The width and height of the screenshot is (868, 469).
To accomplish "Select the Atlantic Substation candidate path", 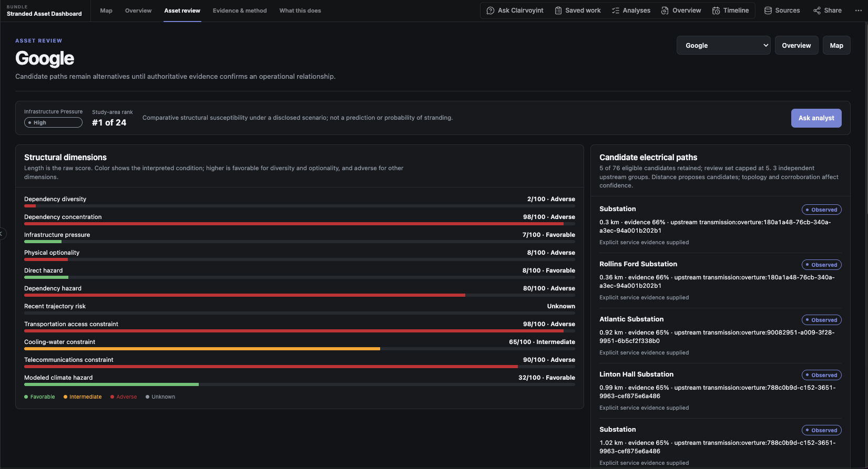I will [720, 336].
